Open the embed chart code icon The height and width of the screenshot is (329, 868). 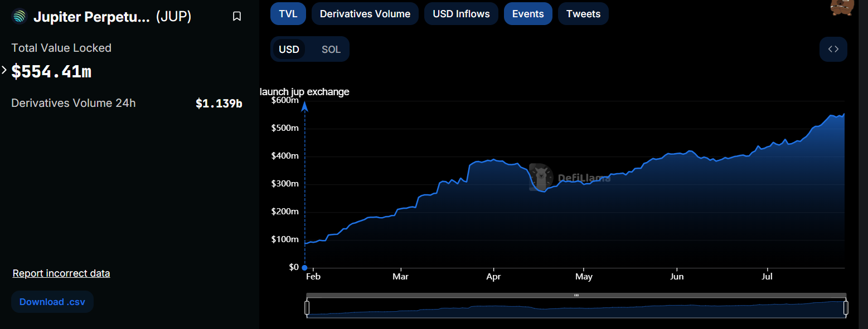click(x=833, y=49)
